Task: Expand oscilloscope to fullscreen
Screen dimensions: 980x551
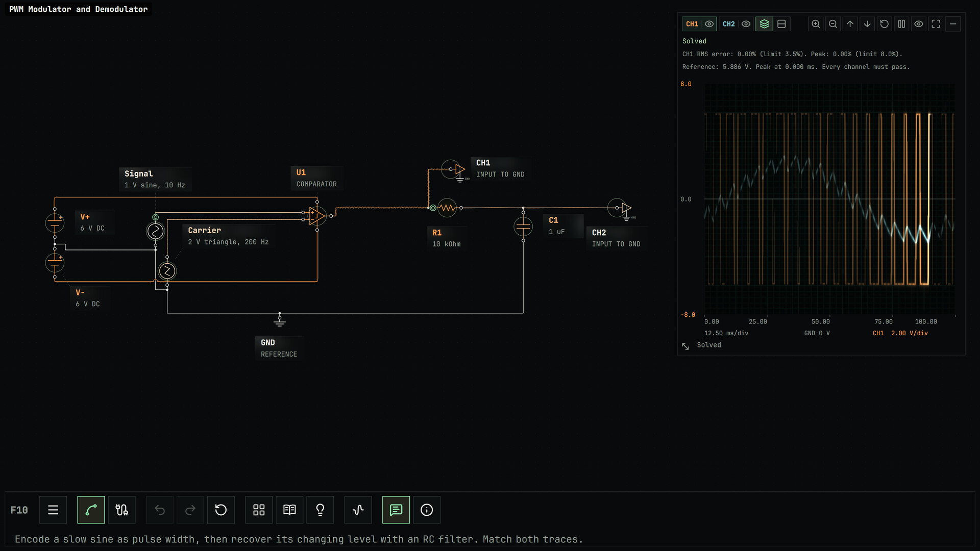Action: (936, 24)
